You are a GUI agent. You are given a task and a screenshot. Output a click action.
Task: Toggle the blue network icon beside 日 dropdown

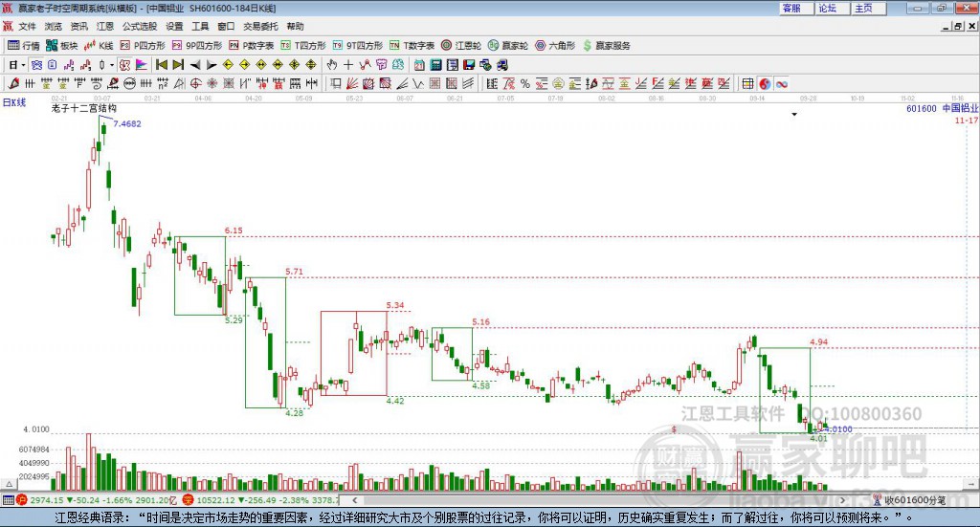(37, 65)
